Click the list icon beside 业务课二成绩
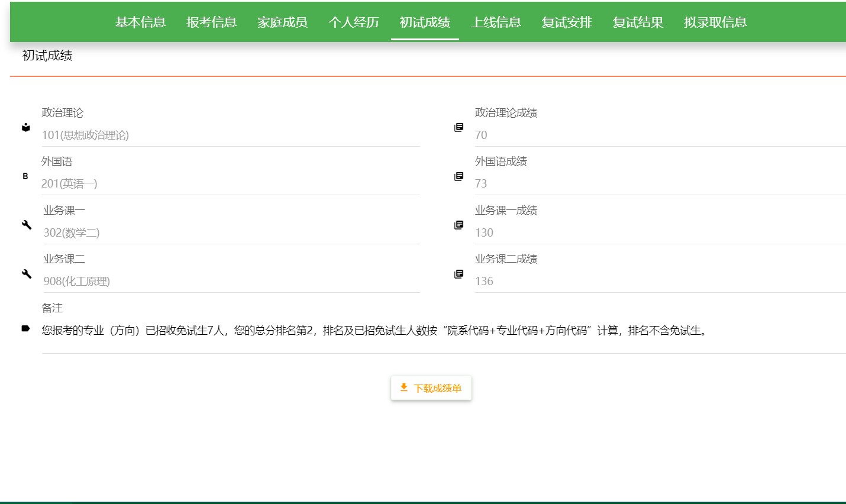Image resolution: width=846 pixels, height=504 pixels. (458, 274)
